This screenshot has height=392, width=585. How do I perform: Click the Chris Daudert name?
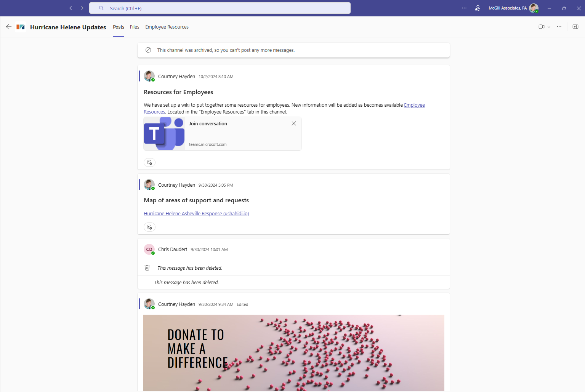pos(173,250)
